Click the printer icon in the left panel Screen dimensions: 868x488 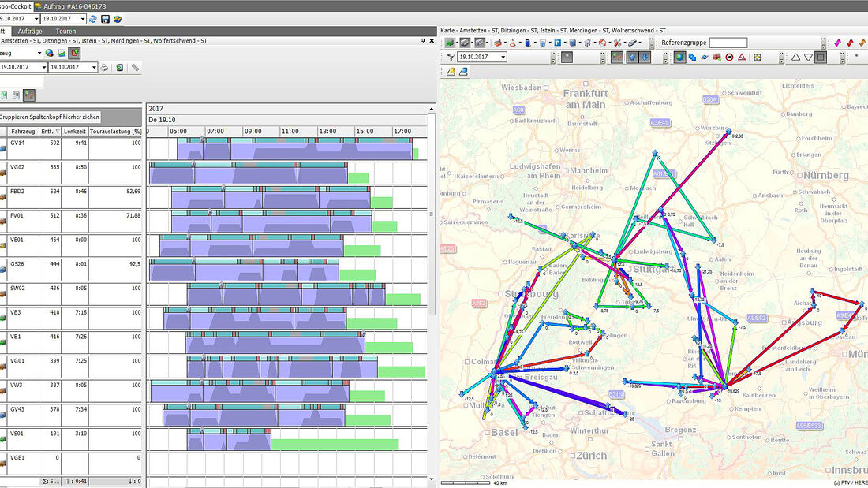click(x=104, y=68)
